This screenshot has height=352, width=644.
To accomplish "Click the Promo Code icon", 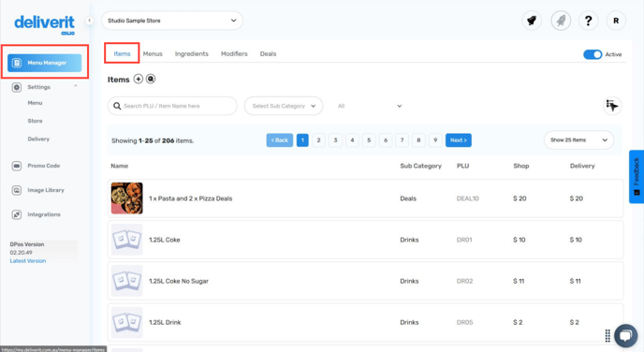I will 17,166.
